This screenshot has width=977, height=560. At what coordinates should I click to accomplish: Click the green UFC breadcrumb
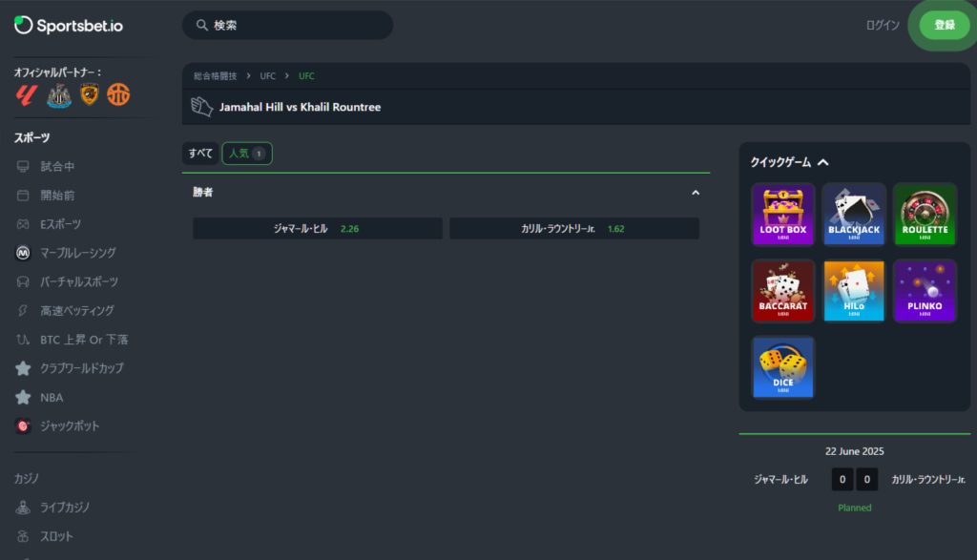pyautogui.click(x=306, y=76)
